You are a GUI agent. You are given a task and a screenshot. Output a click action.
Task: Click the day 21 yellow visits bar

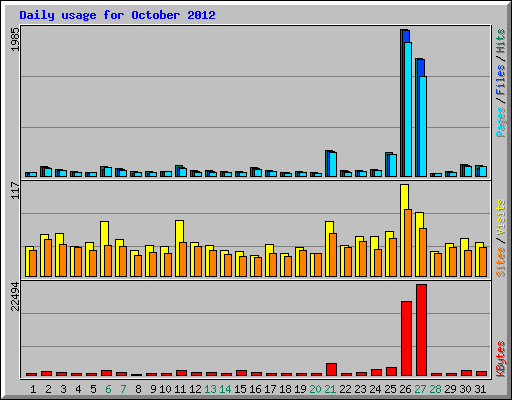pos(329,249)
